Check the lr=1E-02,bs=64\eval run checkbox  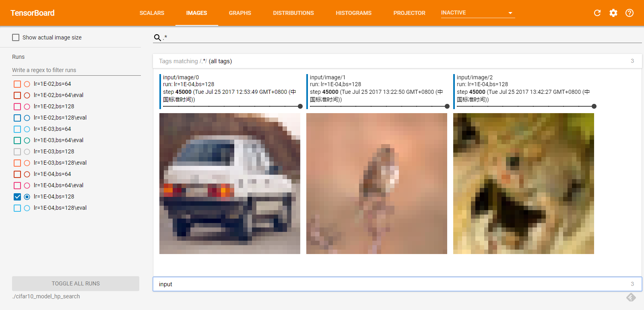click(x=17, y=95)
